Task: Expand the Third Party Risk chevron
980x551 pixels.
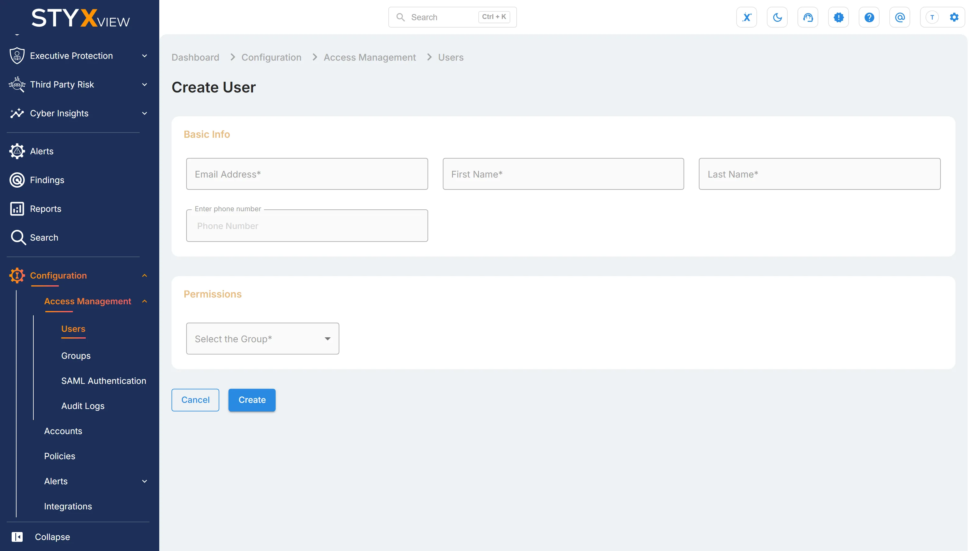Action: click(x=145, y=84)
